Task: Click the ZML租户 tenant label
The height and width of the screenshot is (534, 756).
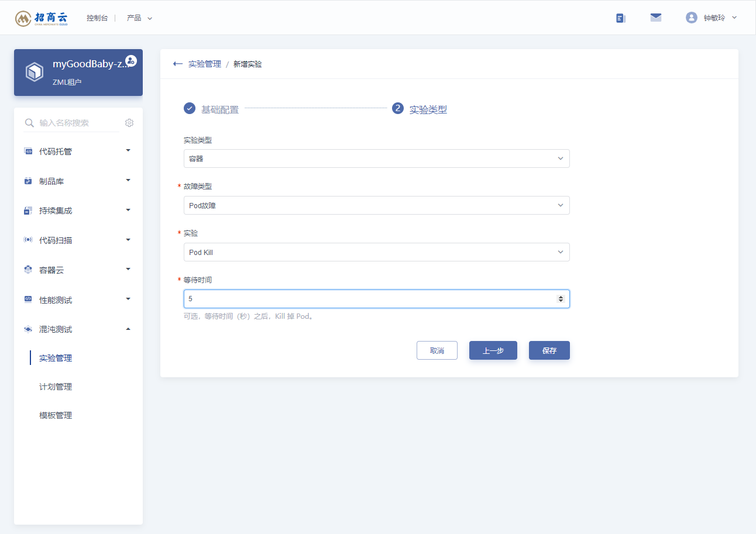Action: coord(67,82)
